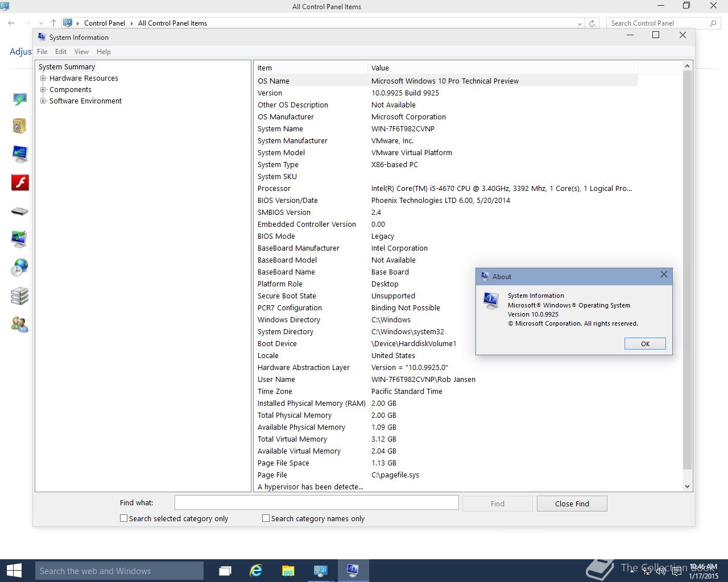Open Task View in the taskbar
This screenshot has height=582, width=728.
coord(225,571)
